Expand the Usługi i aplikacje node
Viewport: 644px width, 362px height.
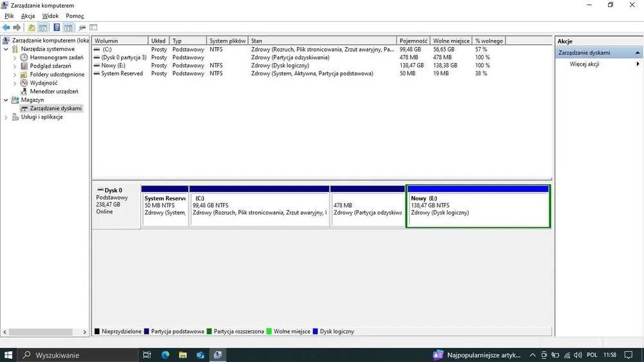point(6,117)
